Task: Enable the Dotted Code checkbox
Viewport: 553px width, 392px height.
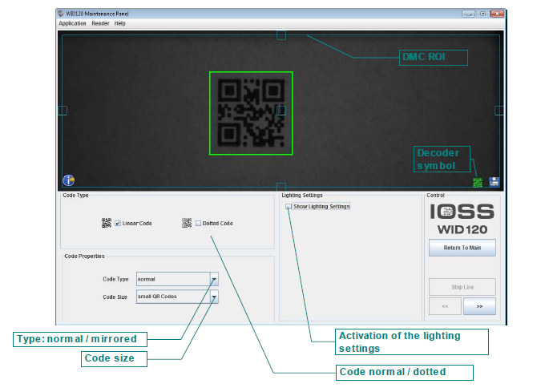Action: pyautogui.click(x=198, y=224)
